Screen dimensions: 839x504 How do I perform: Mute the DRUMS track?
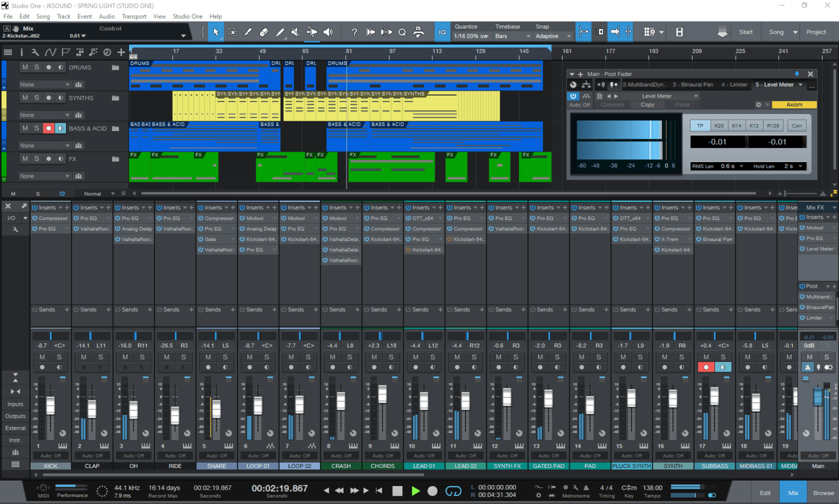pos(25,67)
